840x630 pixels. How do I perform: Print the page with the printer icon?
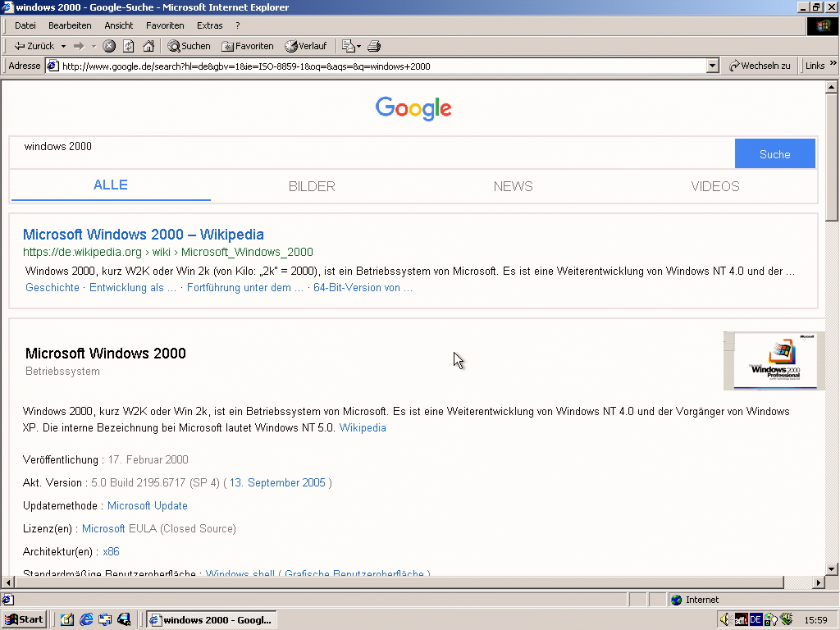point(374,46)
